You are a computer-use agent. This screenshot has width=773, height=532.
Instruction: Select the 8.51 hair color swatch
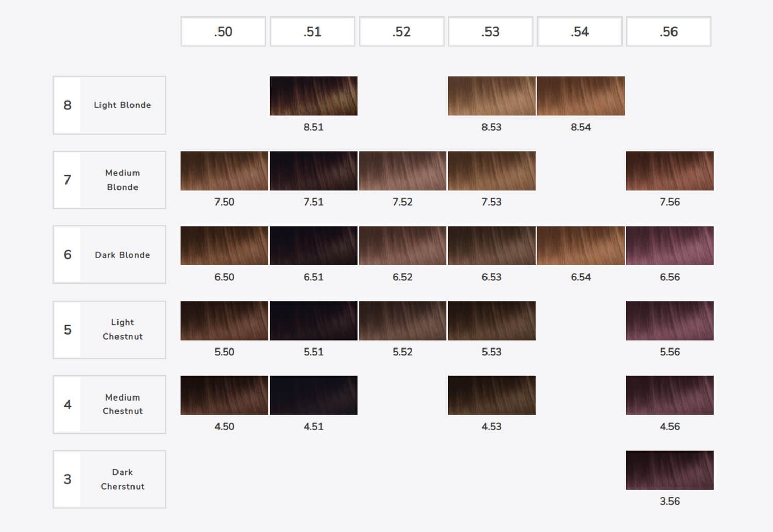pos(313,96)
